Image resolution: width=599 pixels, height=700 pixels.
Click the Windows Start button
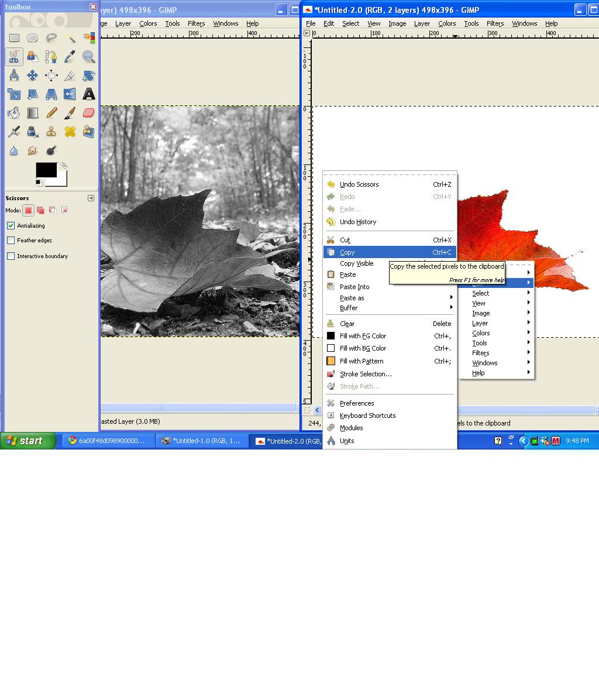tap(28, 441)
